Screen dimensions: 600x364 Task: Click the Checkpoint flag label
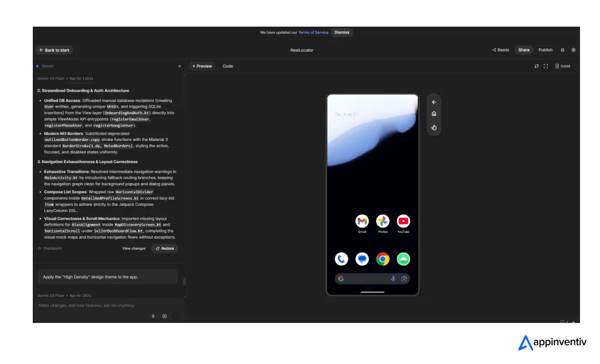point(50,249)
